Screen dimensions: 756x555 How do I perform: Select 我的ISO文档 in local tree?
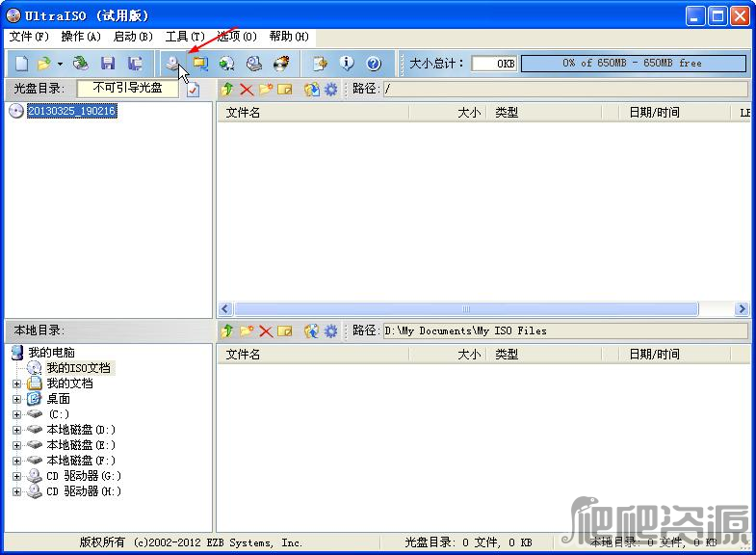(x=79, y=368)
